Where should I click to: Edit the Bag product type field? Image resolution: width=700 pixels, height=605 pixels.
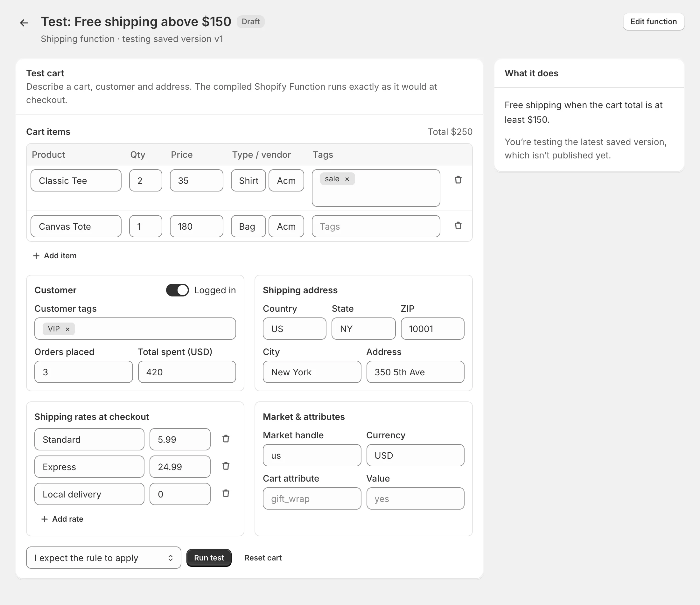(248, 226)
